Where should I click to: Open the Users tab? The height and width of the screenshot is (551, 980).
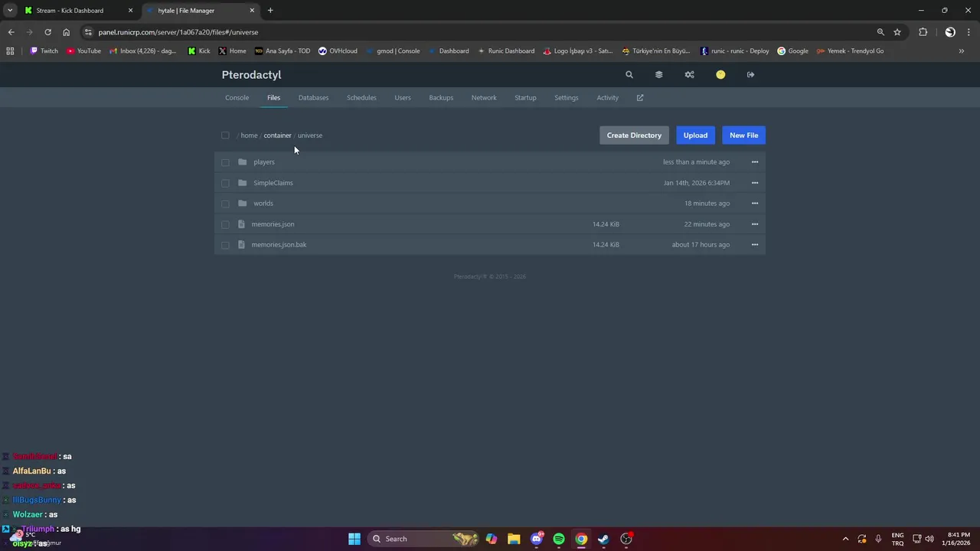tap(403, 98)
